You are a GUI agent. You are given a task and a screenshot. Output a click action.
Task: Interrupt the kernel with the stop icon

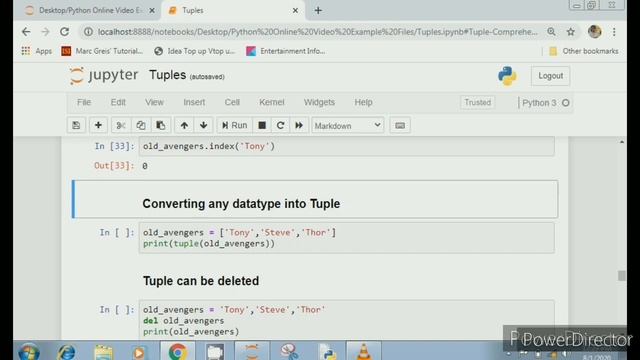(x=262, y=125)
